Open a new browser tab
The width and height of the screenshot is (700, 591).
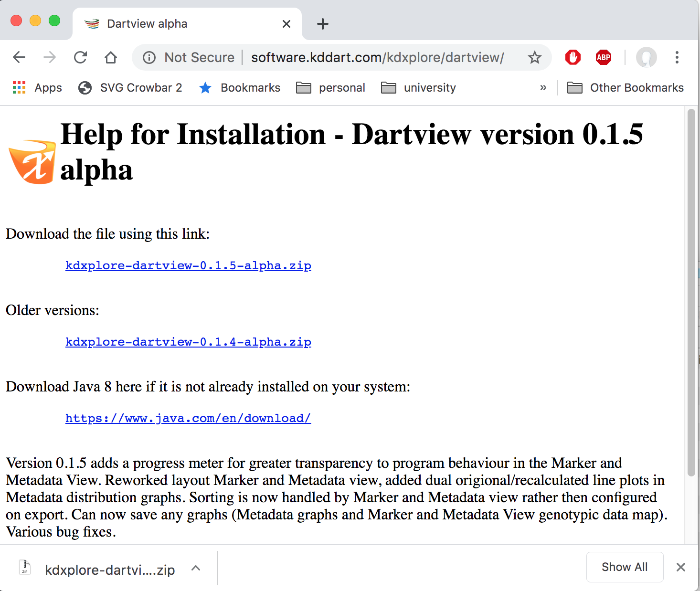point(323,24)
